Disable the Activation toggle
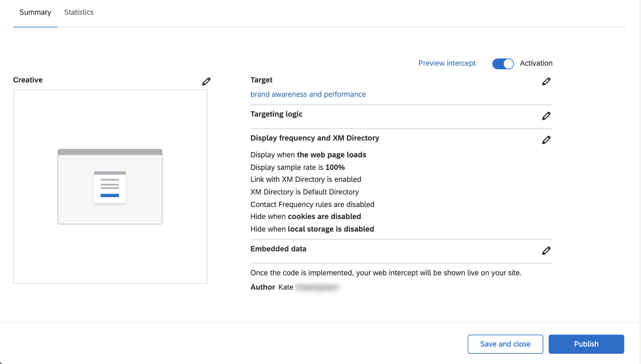Image resolution: width=641 pixels, height=364 pixels. click(503, 63)
